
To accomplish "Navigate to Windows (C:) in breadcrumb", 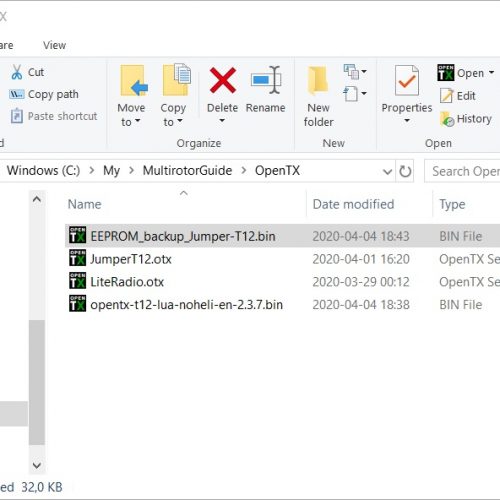I will click(x=43, y=171).
